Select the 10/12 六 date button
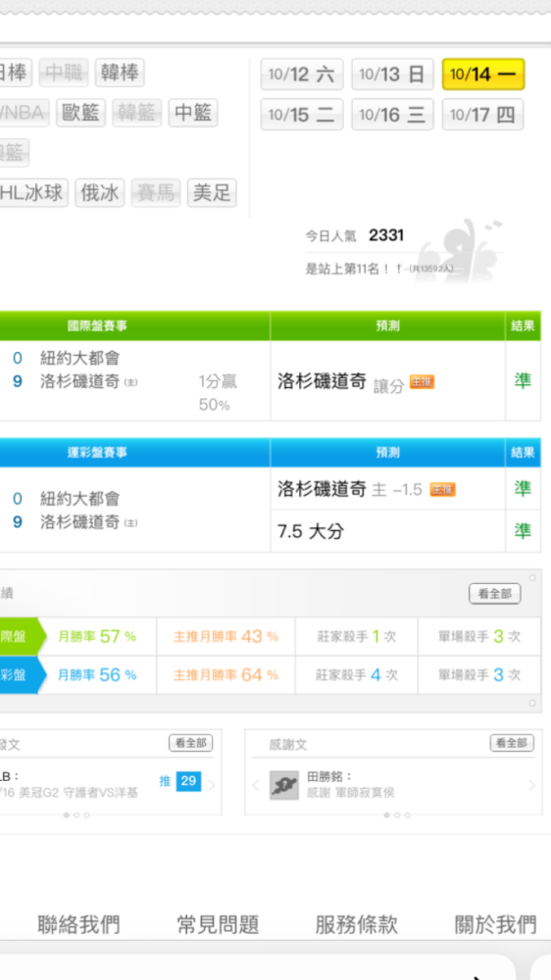Image resolution: width=551 pixels, height=980 pixels. 301,74
